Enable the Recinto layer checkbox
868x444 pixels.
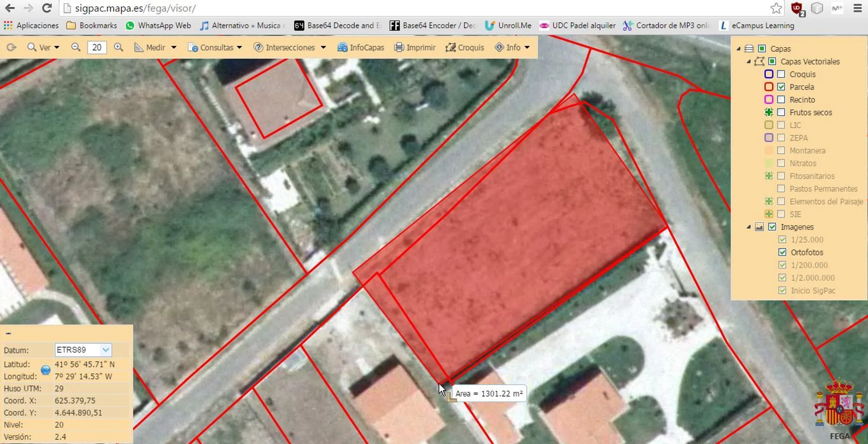pos(781,100)
